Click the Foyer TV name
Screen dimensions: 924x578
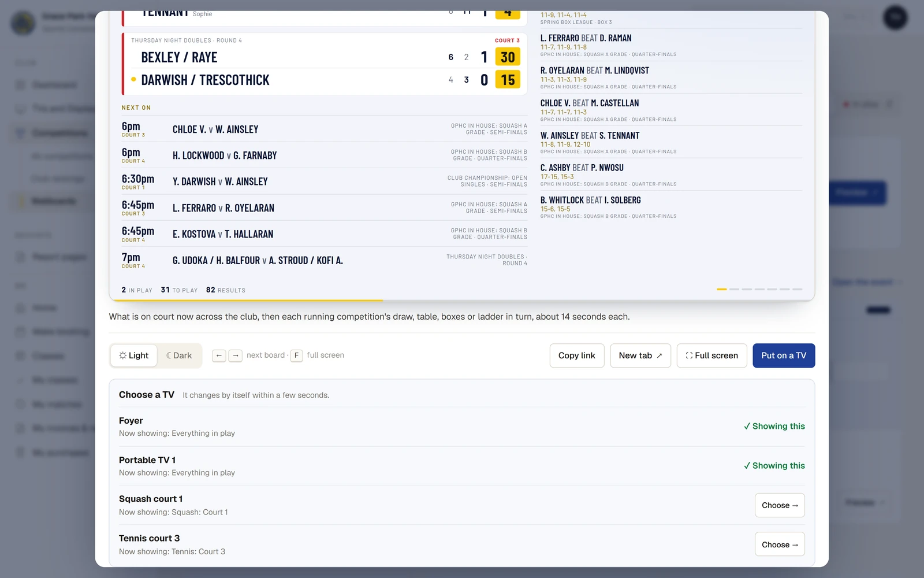click(131, 421)
